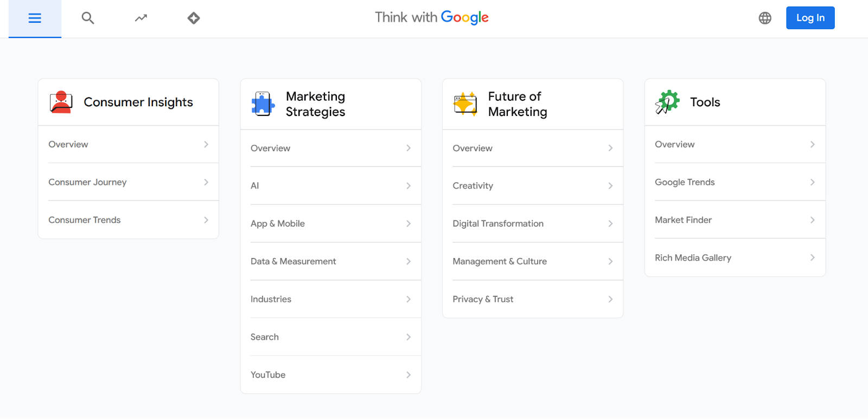Click the Think with Google logo
The height and width of the screenshot is (419, 868).
coord(432,17)
